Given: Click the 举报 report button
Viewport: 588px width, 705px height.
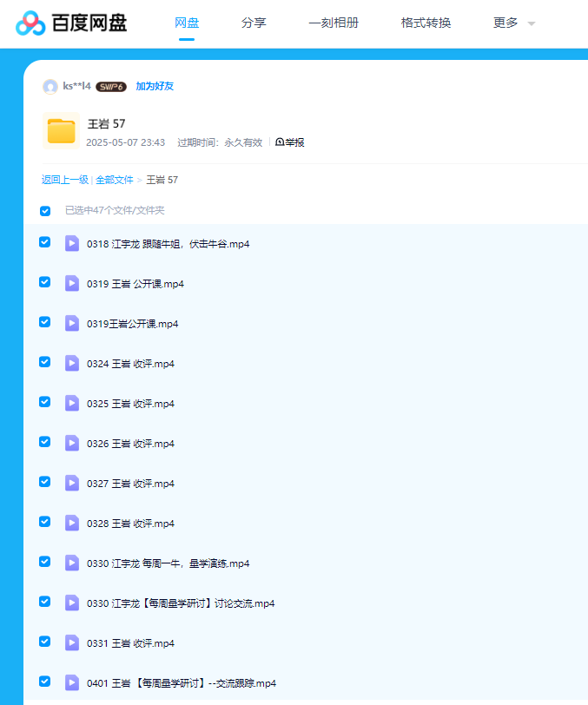Looking at the screenshot, I should [290, 142].
